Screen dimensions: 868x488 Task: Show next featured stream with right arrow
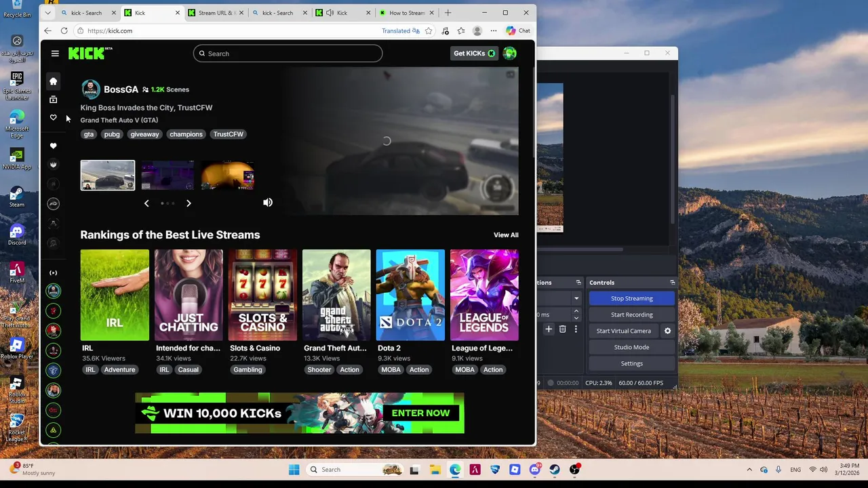[189, 203]
